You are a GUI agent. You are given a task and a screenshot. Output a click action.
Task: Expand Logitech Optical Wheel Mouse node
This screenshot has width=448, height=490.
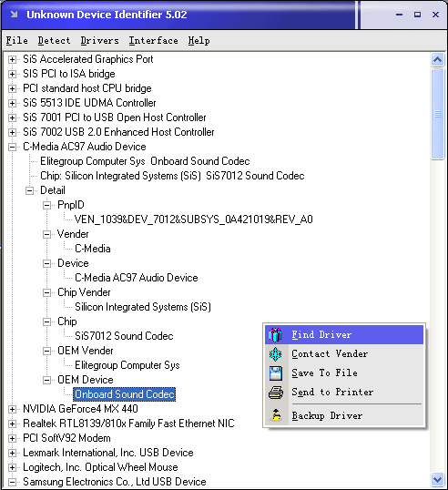pyautogui.click(x=12, y=467)
